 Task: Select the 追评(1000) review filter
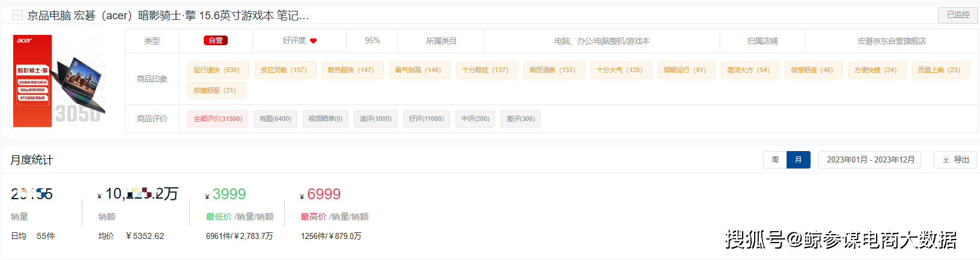376,119
